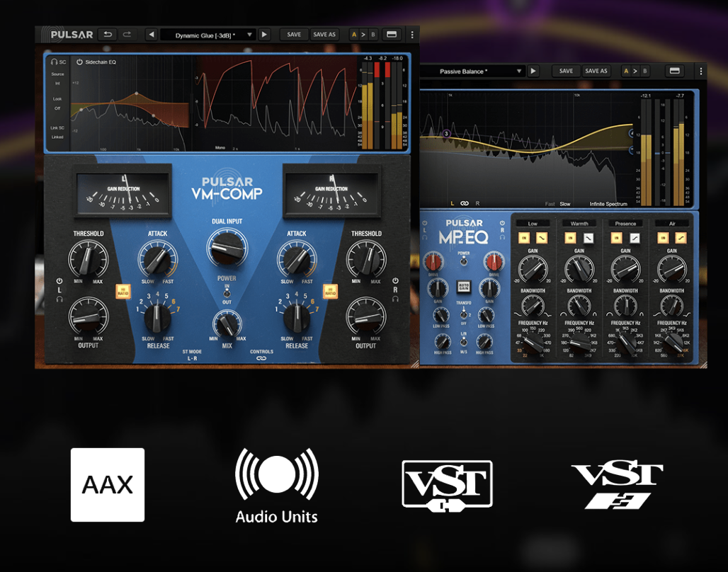Click the left OUTPUT knob
The image size is (728, 572).
89,316
